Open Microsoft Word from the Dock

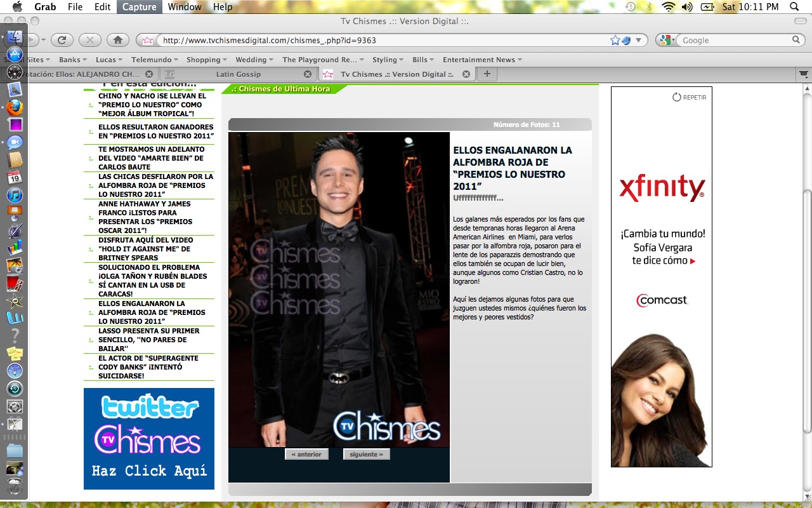[x=15, y=317]
